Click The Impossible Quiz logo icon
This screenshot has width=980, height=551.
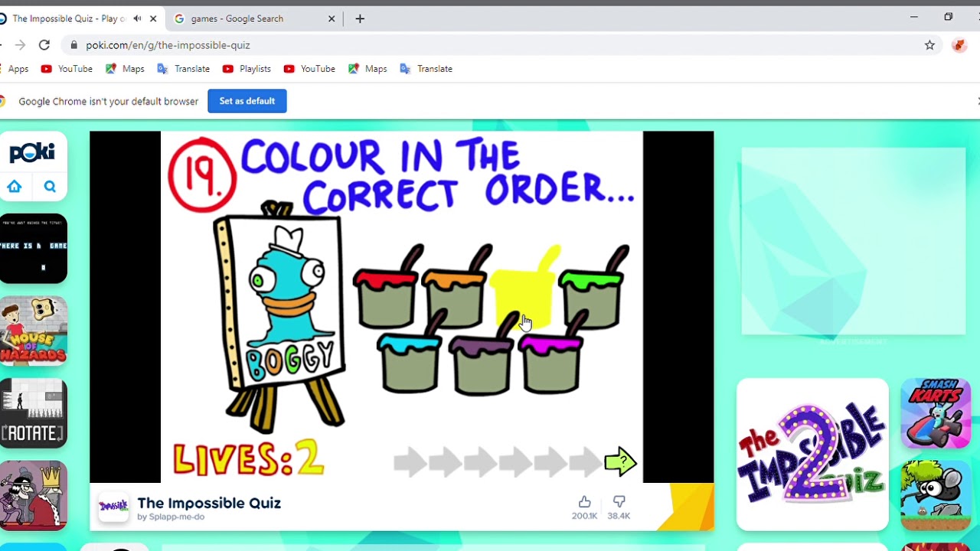coord(113,506)
